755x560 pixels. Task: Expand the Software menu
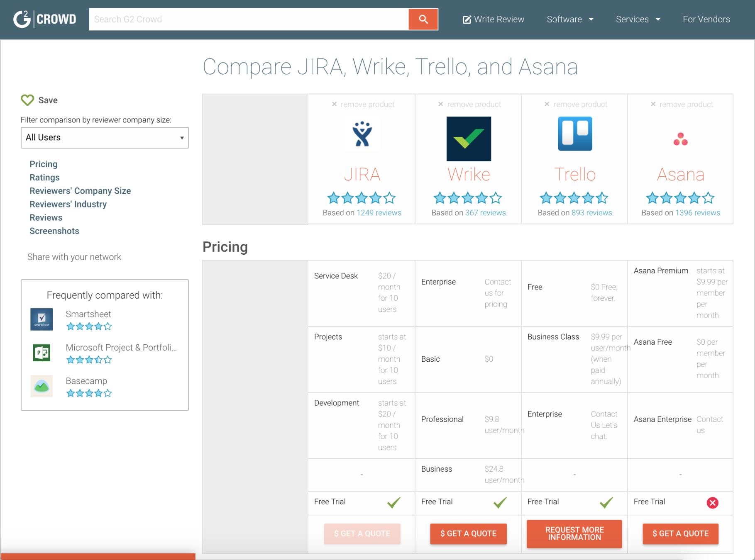click(570, 19)
